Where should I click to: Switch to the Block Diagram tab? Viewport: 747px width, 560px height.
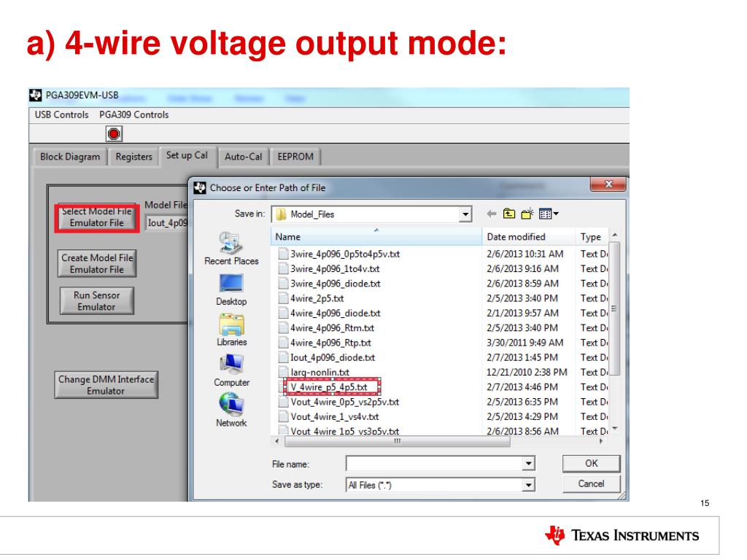coord(70,157)
